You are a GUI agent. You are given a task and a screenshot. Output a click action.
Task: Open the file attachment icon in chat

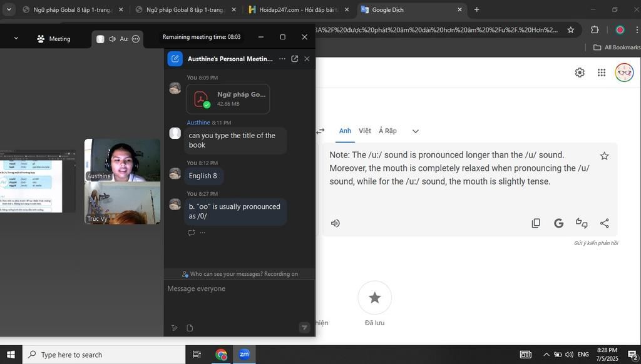[190, 328]
